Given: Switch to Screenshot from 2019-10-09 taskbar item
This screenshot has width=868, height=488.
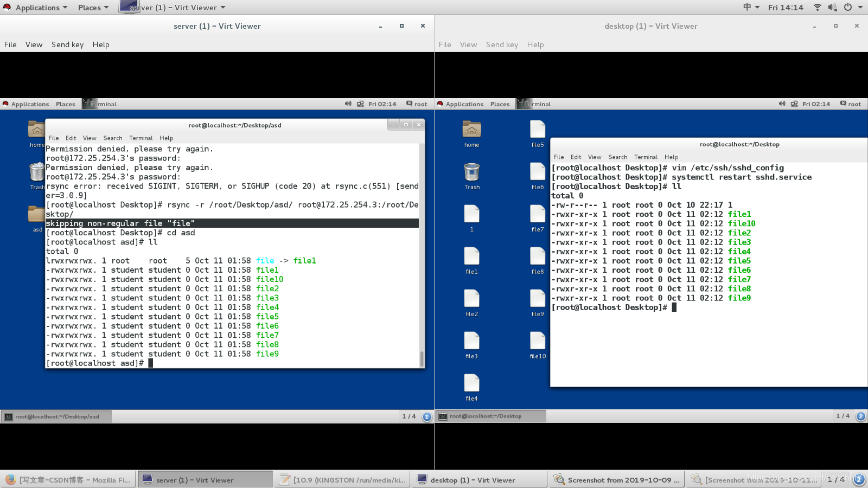Looking at the screenshot, I should point(617,480).
